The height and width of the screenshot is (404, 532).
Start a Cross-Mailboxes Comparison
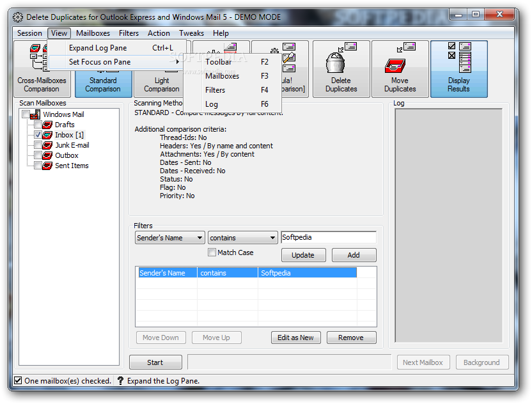click(x=42, y=69)
